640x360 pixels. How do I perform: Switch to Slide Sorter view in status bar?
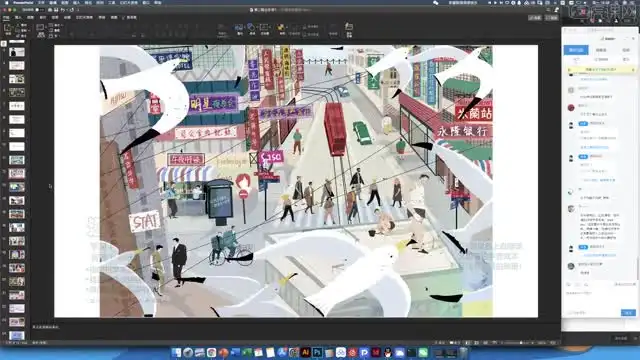click(x=476, y=343)
